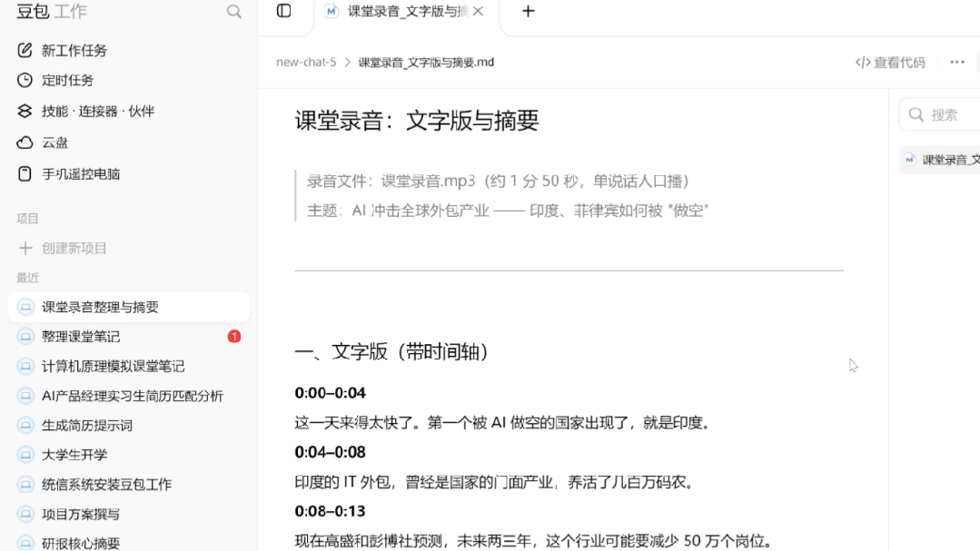Click the 计算机原理模拟课堂笔记 chat icon

25,366
